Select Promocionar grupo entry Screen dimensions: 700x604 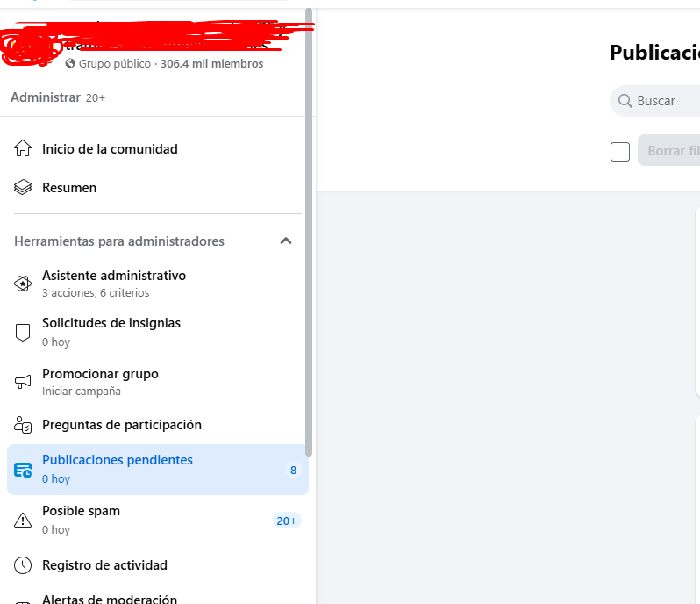point(158,382)
